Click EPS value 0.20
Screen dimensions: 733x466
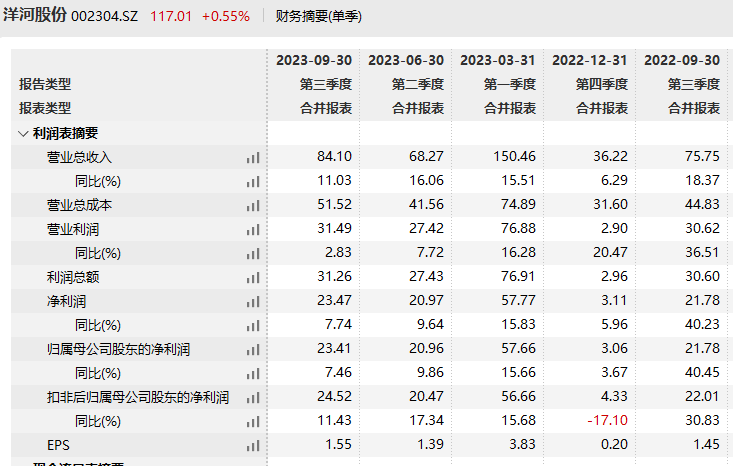coord(614,444)
